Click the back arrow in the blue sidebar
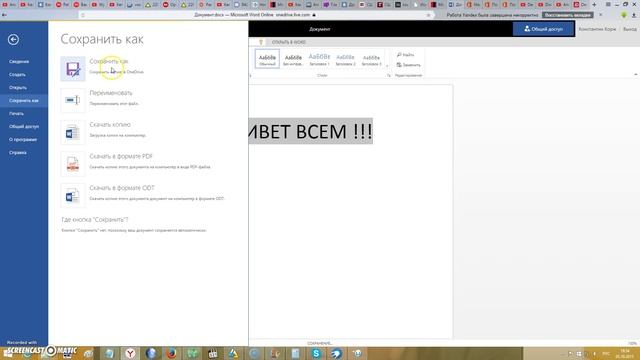This screenshot has width=640, height=360. [x=13, y=40]
